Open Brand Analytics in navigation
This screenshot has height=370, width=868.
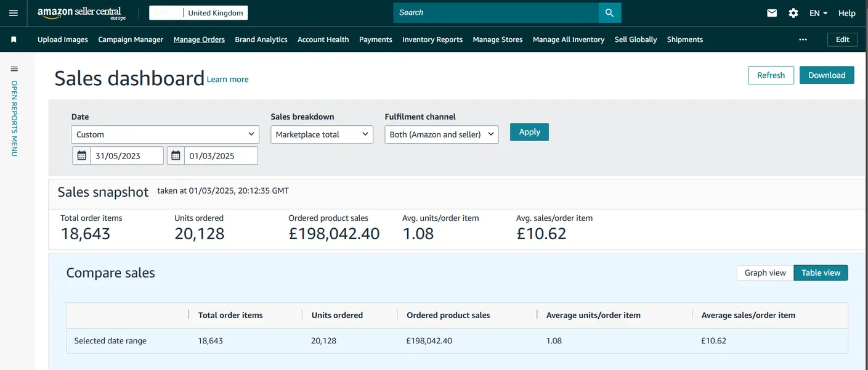(261, 39)
